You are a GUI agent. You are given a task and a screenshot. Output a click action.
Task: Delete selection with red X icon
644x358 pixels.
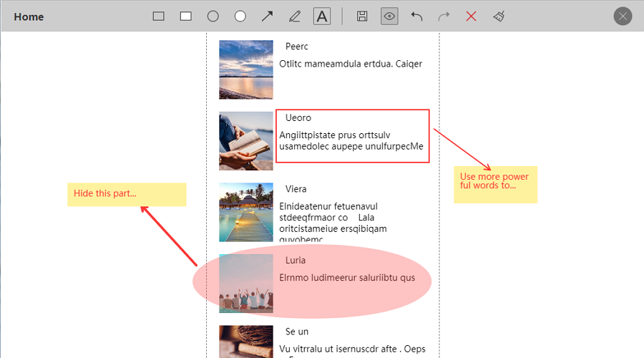pos(471,16)
